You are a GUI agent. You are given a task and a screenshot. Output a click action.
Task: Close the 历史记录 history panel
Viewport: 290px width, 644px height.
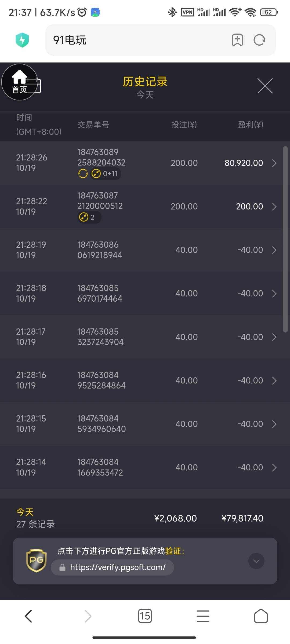265,86
